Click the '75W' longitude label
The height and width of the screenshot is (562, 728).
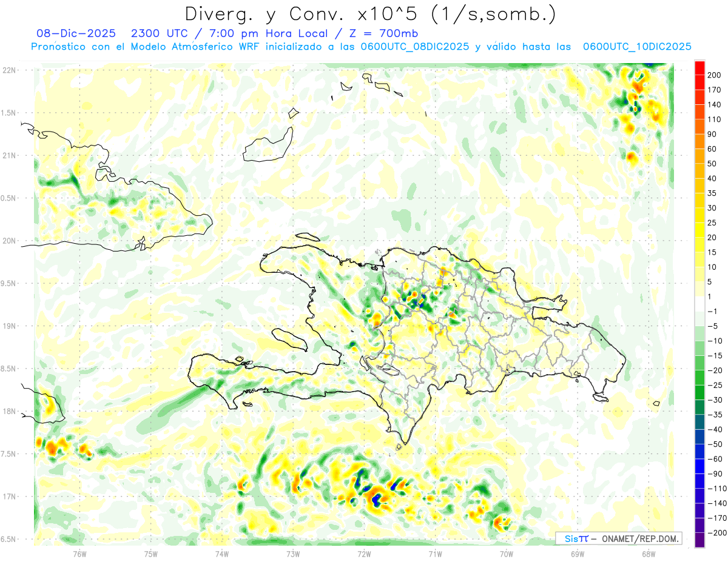point(150,554)
